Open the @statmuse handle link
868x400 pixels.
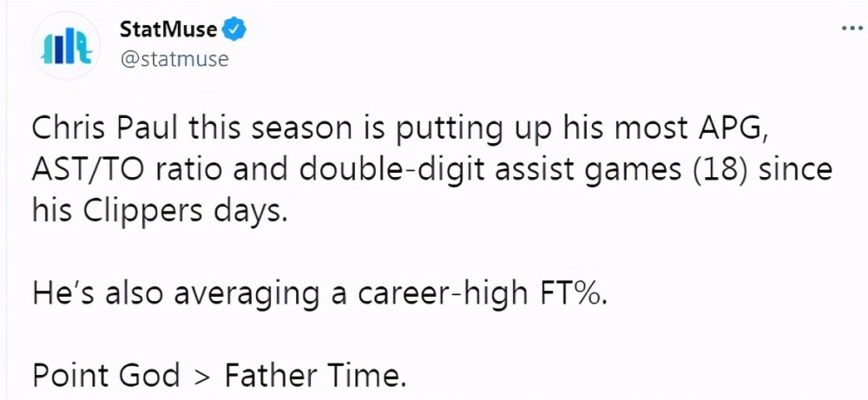tap(174, 59)
